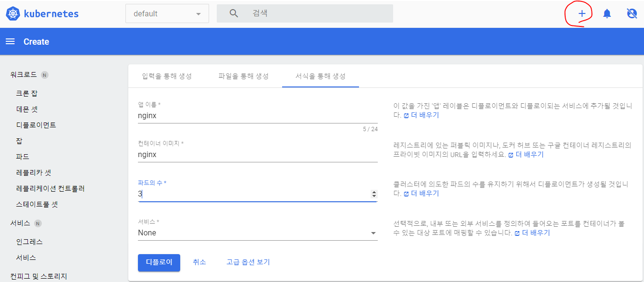Open 스테이트풀 셋 in the sidebar
This screenshot has width=644, height=282.
pyautogui.click(x=37, y=204)
